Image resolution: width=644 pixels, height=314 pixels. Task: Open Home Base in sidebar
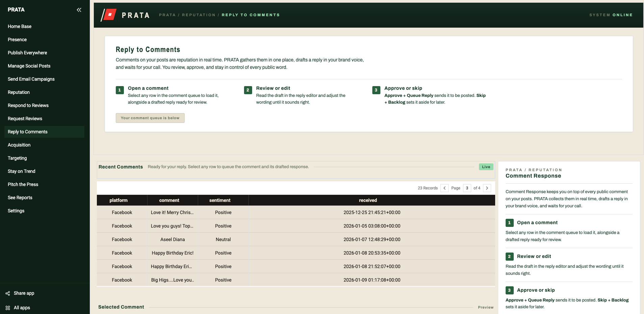coord(44,26)
